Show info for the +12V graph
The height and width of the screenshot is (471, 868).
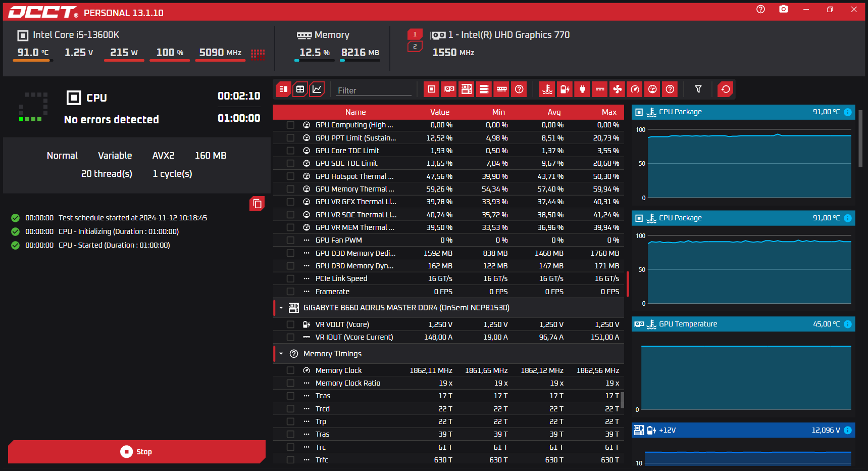[848, 431]
